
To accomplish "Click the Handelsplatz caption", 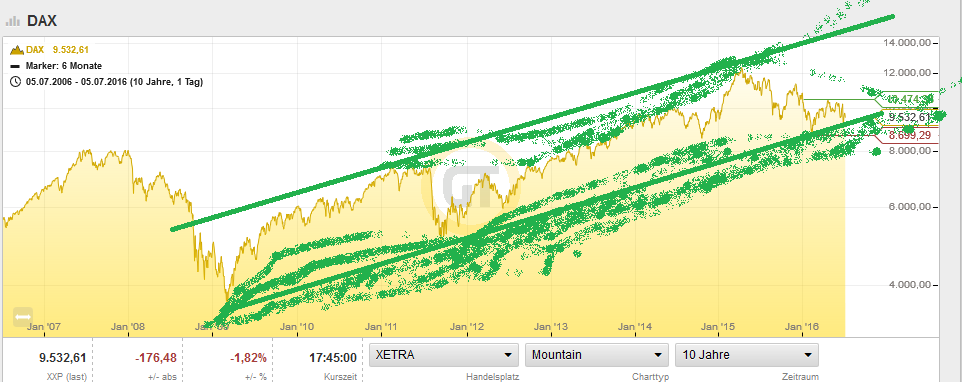I will tap(493, 376).
